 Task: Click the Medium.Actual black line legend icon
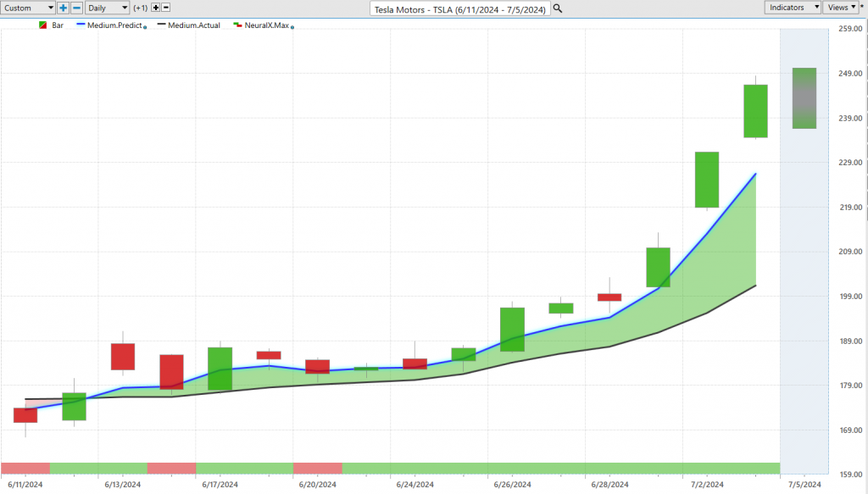(161, 25)
